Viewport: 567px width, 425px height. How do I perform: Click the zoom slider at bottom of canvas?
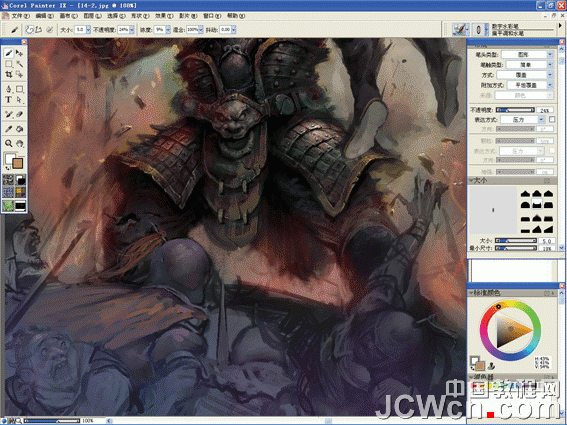(53, 421)
